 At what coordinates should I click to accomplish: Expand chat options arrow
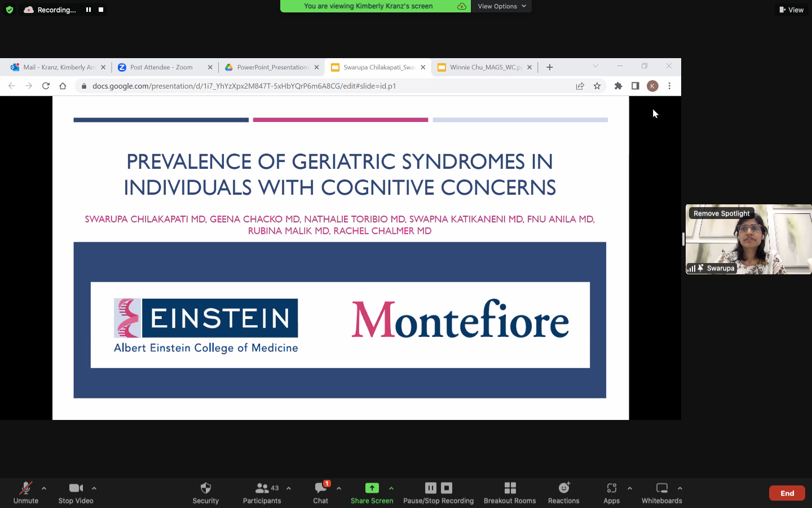coord(339,488)
